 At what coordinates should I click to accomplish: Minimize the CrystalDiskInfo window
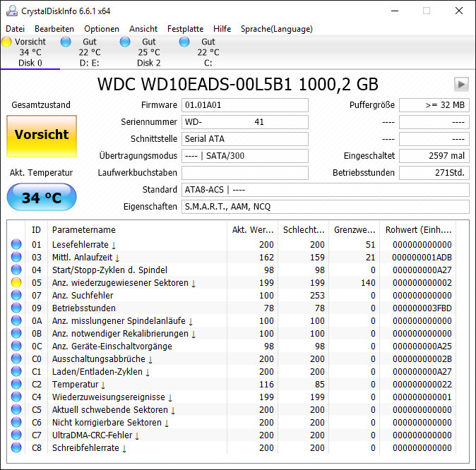click(x=394, y=11)
